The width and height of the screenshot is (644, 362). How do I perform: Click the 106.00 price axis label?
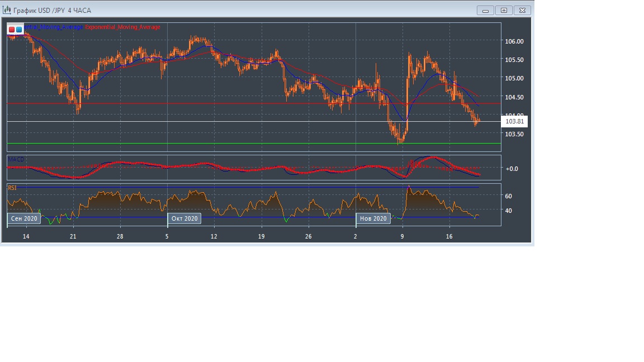click(514, 41)
